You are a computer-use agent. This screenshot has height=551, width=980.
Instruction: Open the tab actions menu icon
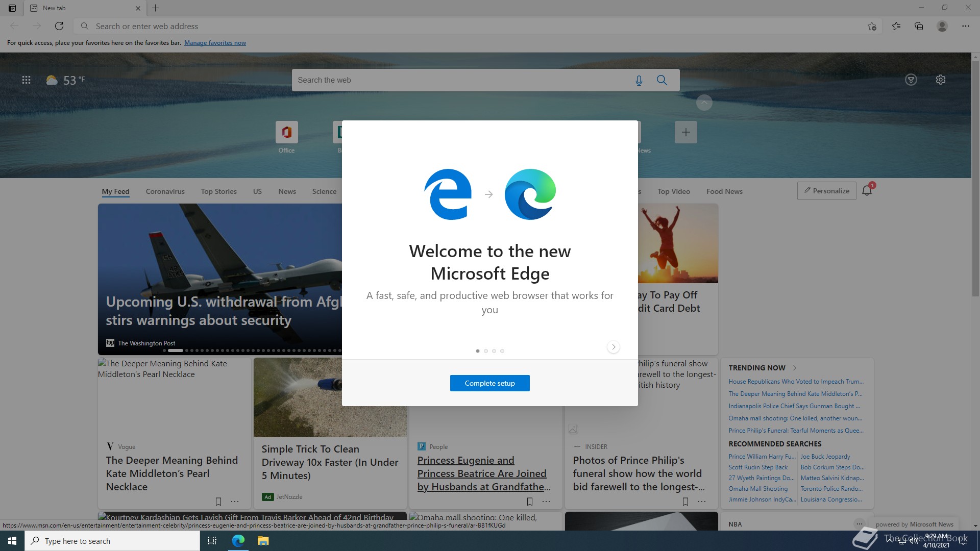[12, 8]
